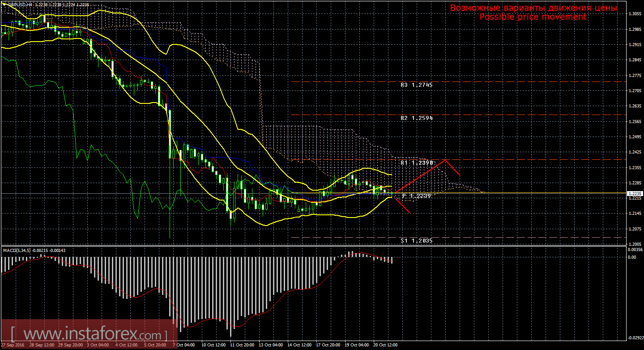Click the 1.2215 price axis label
Image resolution: width=644 pixels, height=350 pixels.
pos(634,198)
